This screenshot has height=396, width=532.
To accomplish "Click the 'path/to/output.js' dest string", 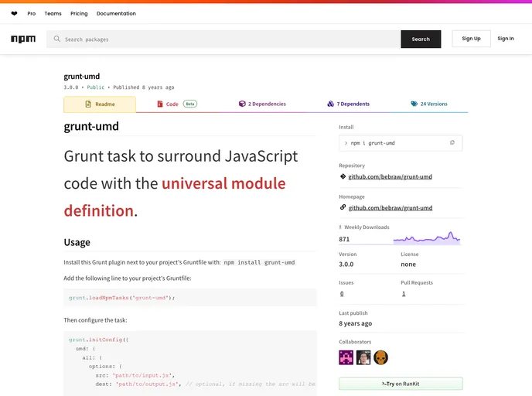I will pos(148,384).
